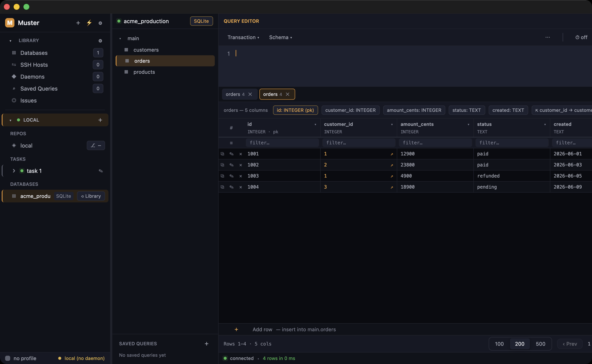This screenshot has width=592, height=364.
Task: Open the three-dot more options menu
Action: 548,37
